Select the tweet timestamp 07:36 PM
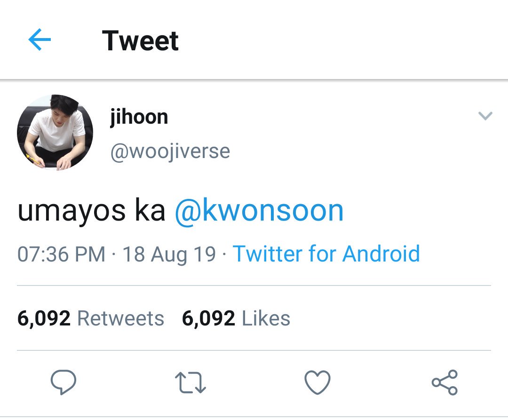Screen dimensions: 508x420 61,254
